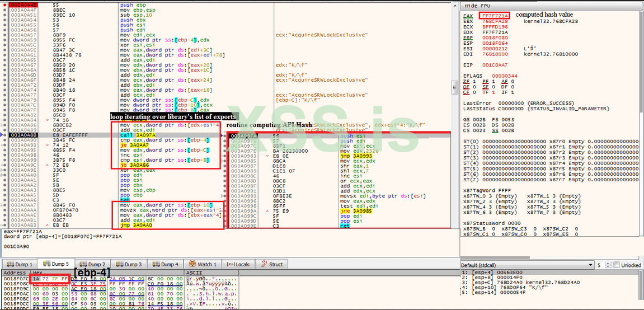Select the call 3A097A instruction line
The height and width of the screenshot is (310, 644).
(134, 135)
